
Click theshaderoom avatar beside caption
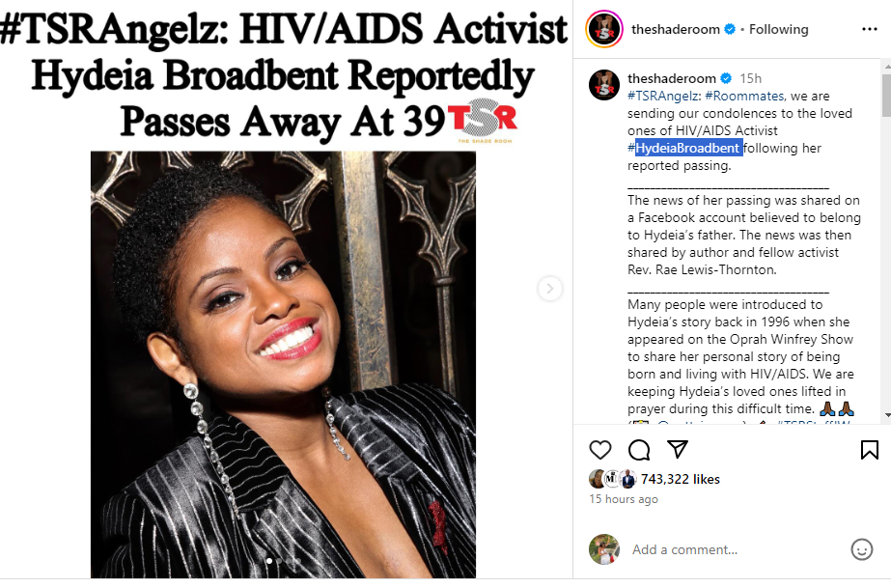coord(604,85)
